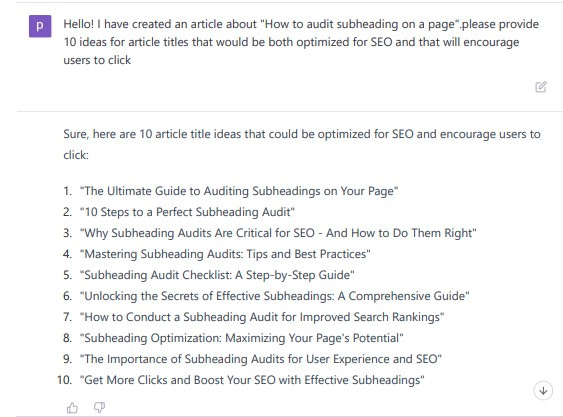Click the purple user avatar labeled p
The width and height of the screenshot is (563, 417).
[x=40, y=26]
